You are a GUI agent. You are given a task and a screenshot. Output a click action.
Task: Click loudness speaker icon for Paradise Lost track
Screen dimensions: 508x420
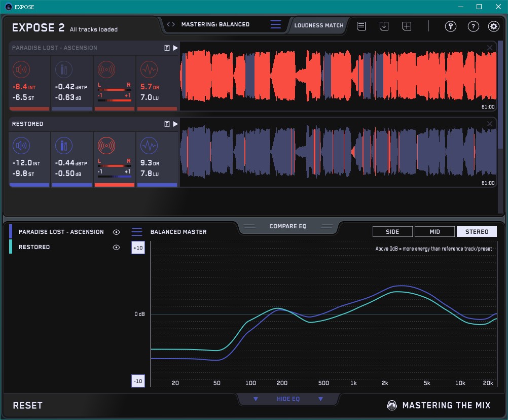(x=21, y=69)
